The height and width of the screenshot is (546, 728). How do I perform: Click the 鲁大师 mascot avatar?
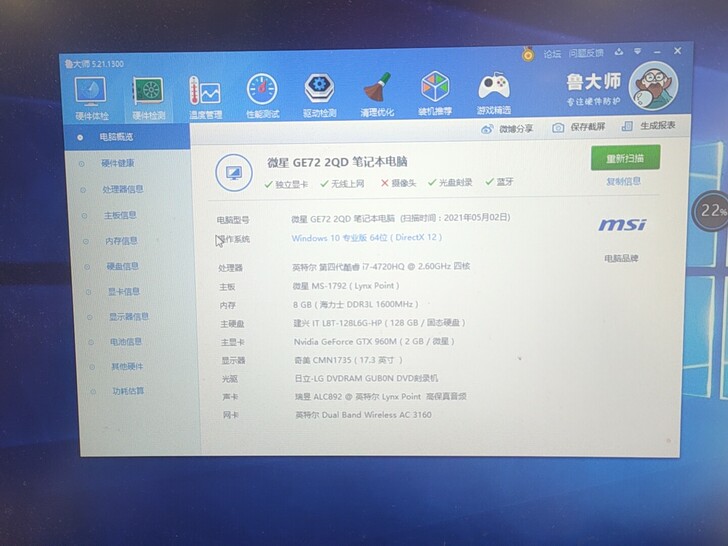(x=653, y=86)
